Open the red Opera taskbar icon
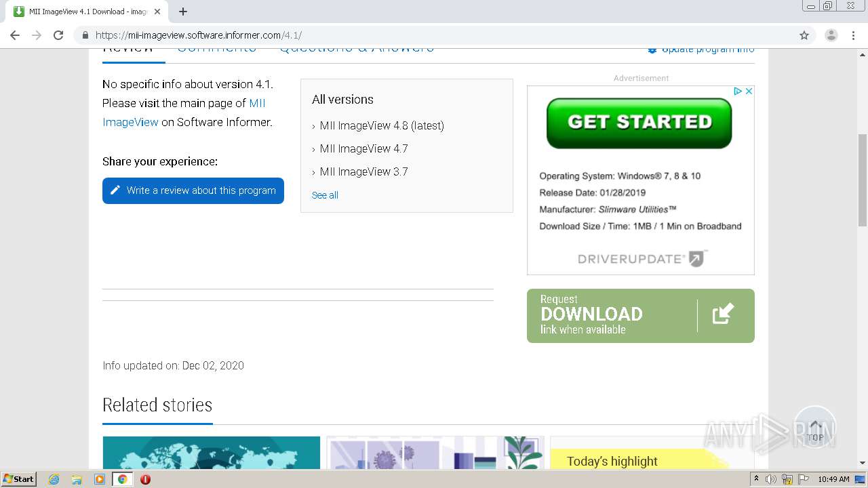868x488 pixels. (145, 479)
